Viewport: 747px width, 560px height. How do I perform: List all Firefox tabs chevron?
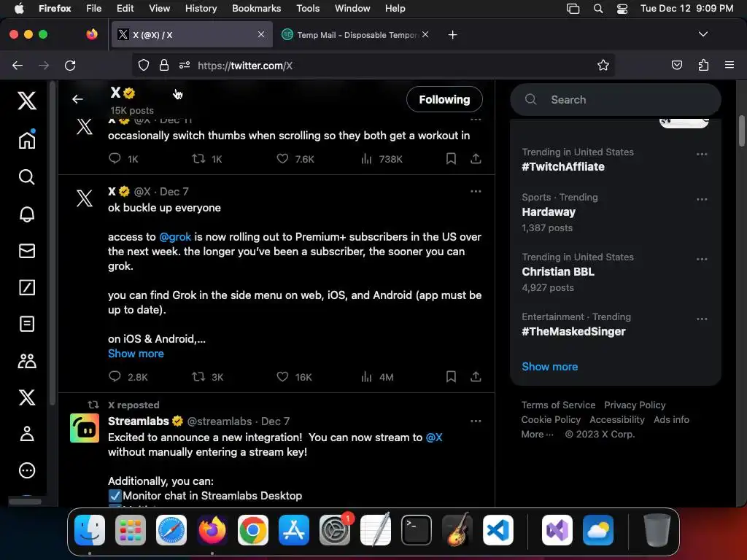point(703,34)
